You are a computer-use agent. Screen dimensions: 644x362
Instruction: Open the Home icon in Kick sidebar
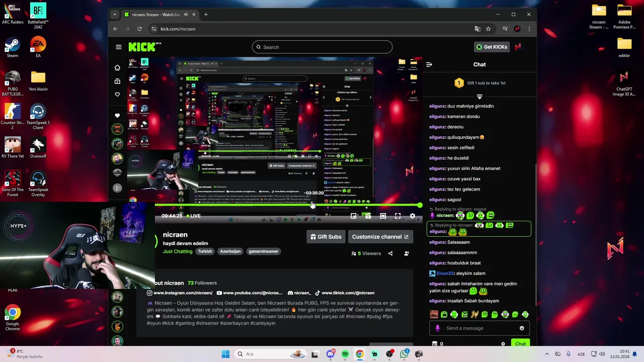[x=117, y=68]
